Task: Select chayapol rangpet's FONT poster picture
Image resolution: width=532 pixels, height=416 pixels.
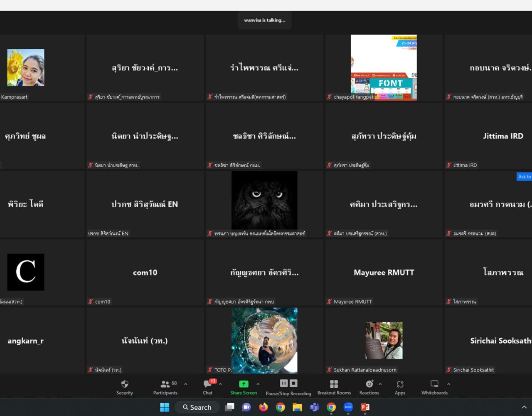Action: point(384,67)
